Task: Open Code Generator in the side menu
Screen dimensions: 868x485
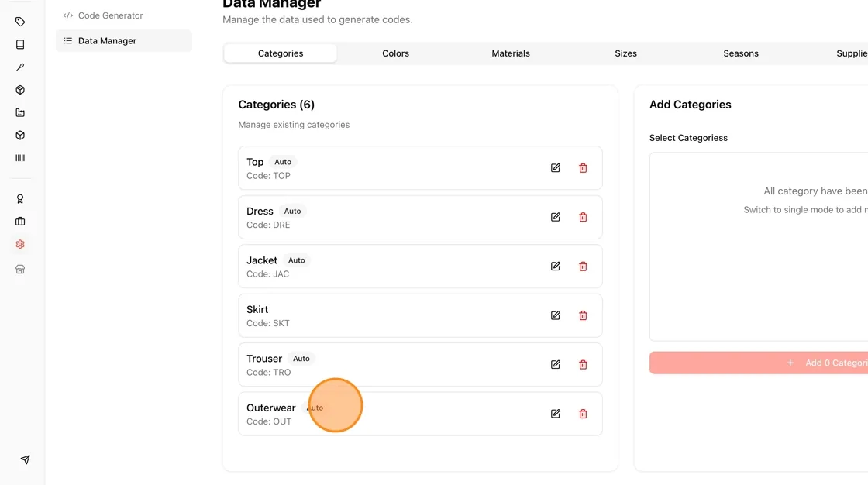Action: coord(124,15)
